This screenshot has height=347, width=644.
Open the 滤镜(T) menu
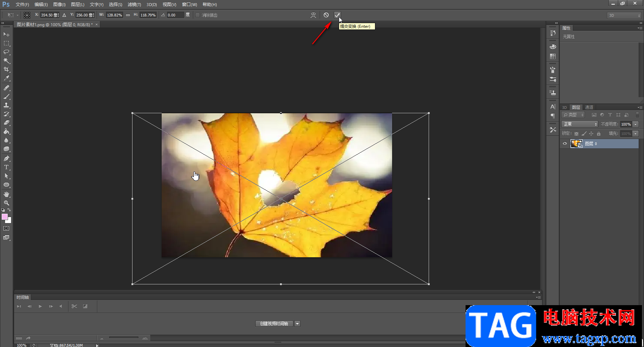[x=134, y=5]
